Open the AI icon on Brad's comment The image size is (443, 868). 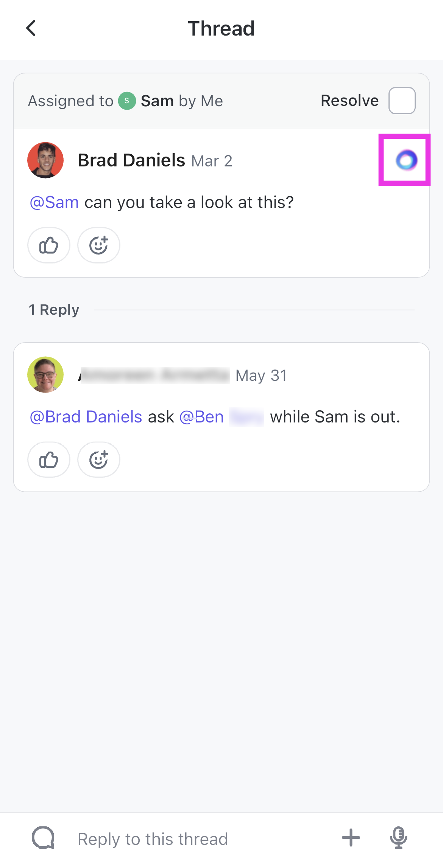[406, 160]
